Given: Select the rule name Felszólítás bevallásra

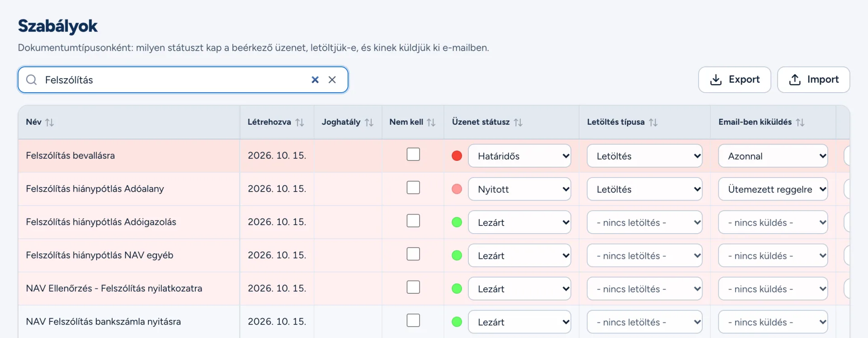Looking at the screenshot, I should point(71,155).
